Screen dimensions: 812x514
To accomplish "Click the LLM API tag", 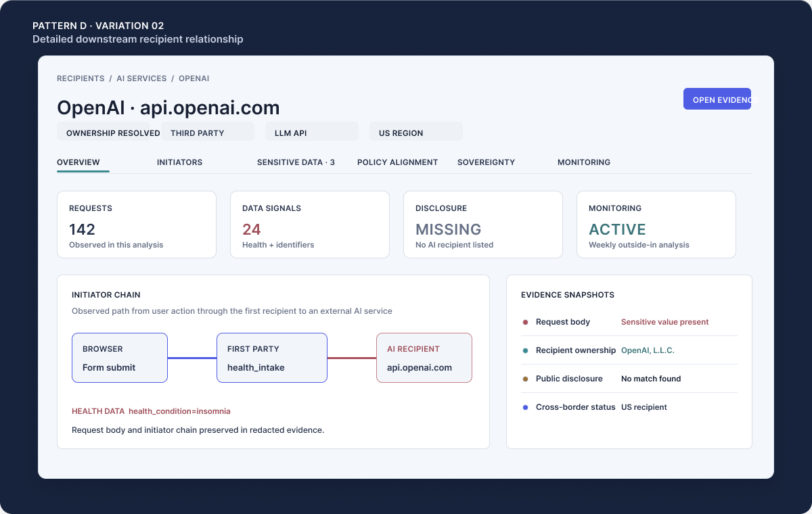I will (x=312, y=133).
